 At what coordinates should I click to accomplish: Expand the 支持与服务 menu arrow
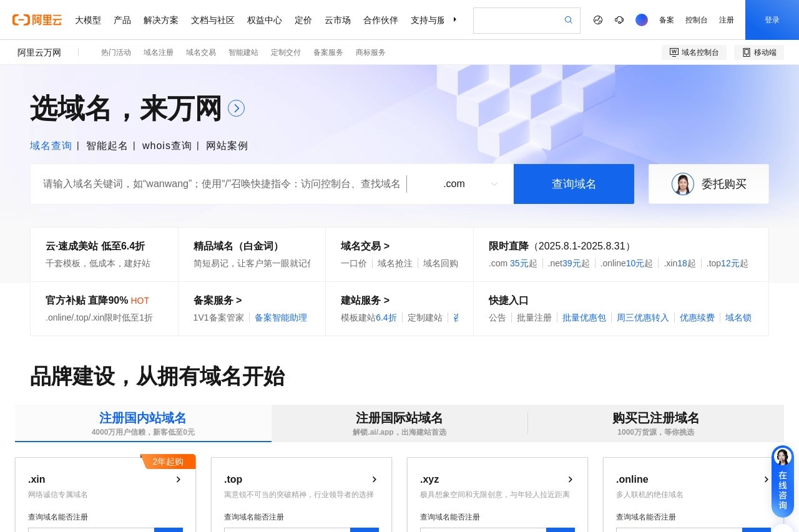(454, 19)
